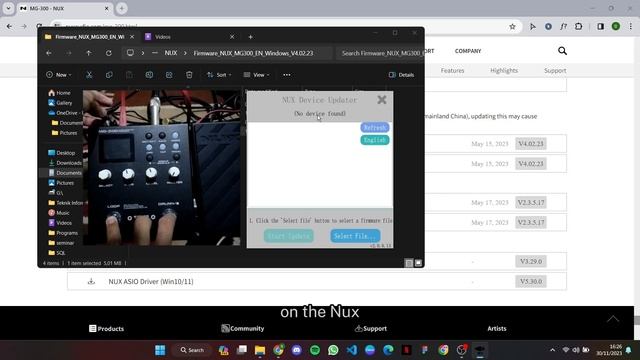Open a new File Explorer tab

point(251,37)
